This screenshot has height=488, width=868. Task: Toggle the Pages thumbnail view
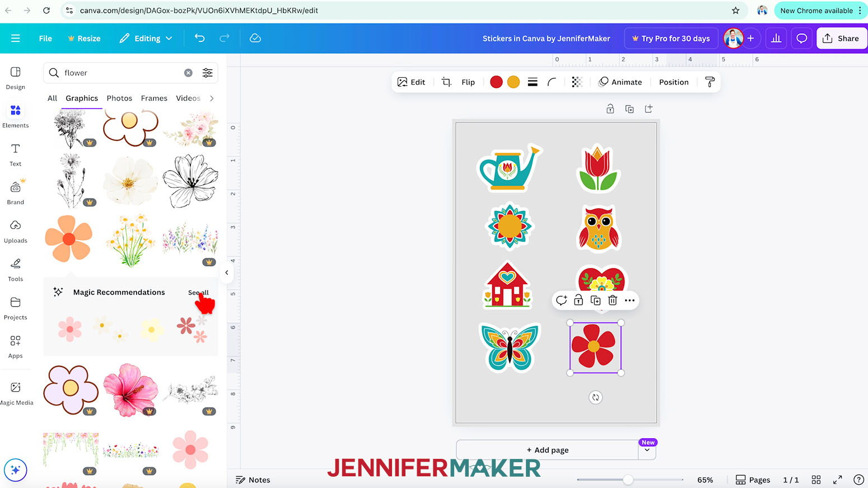tap(753, 480)
